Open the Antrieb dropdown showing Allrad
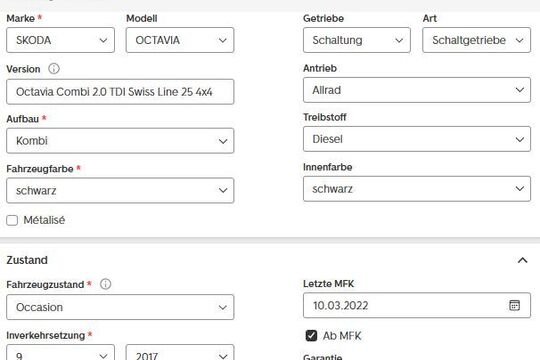The width and height of the screenshot is (540, 360). [x=417, y=90]
